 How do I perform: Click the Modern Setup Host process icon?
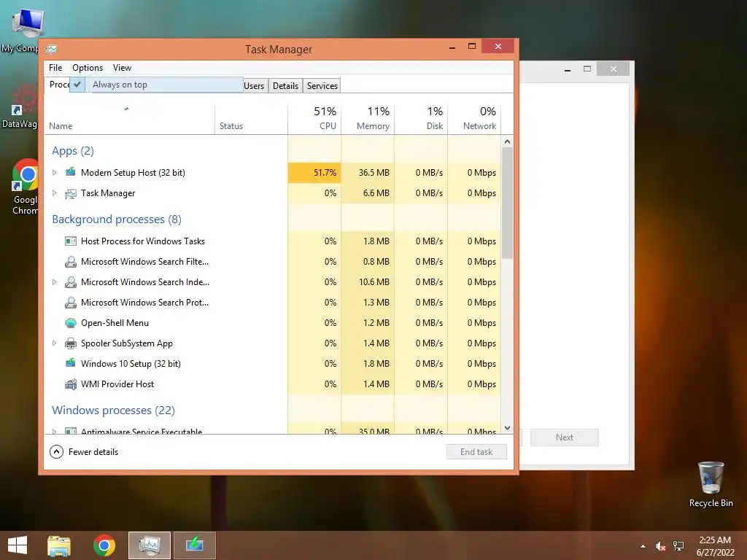click(x=71, y=172)
